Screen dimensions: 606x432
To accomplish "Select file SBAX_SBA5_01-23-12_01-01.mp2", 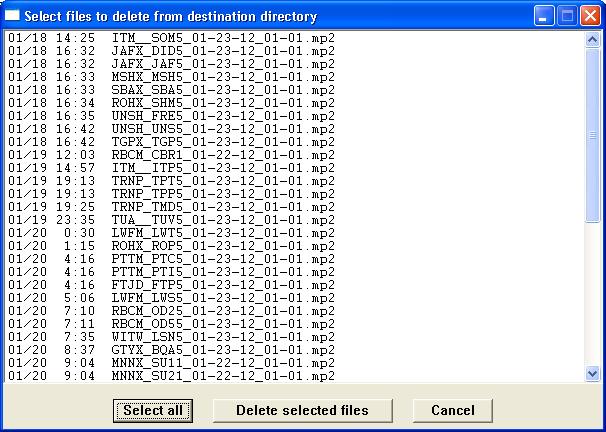I will (x=296, y=90).
